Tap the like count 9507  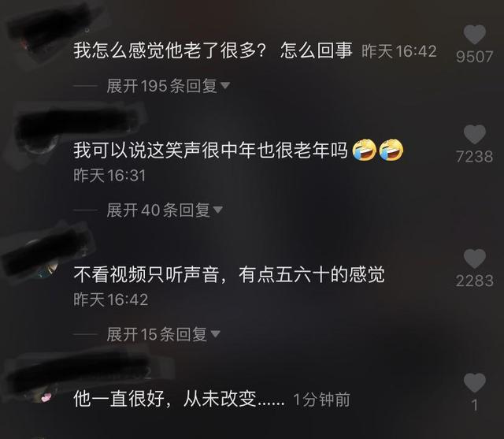point(474,57)
